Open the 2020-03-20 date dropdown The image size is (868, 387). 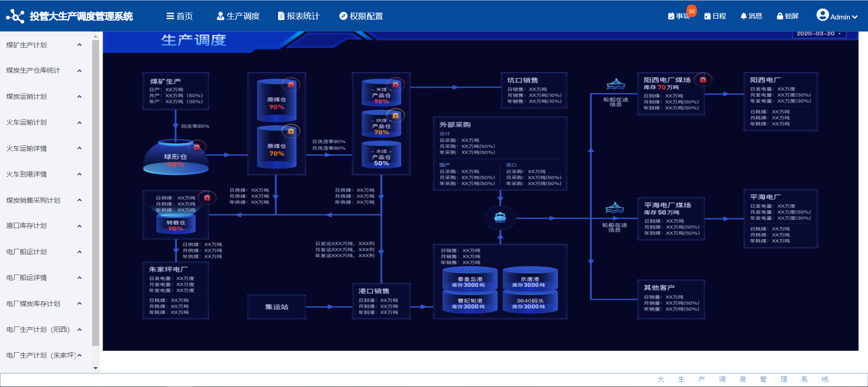819,34
